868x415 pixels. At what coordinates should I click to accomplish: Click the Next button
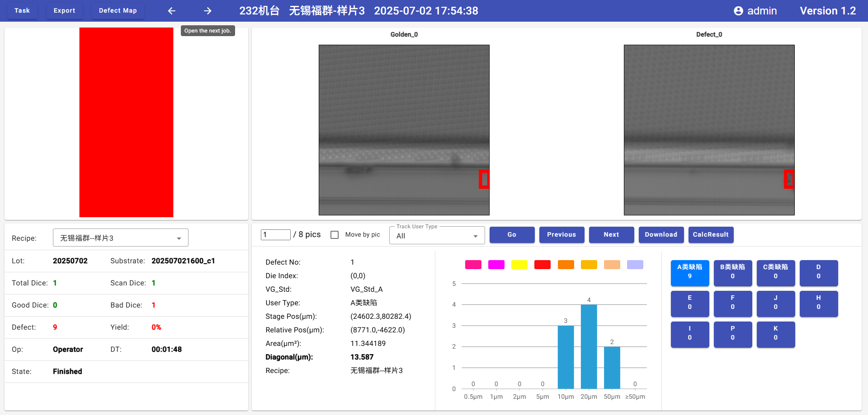pos(611,235)
